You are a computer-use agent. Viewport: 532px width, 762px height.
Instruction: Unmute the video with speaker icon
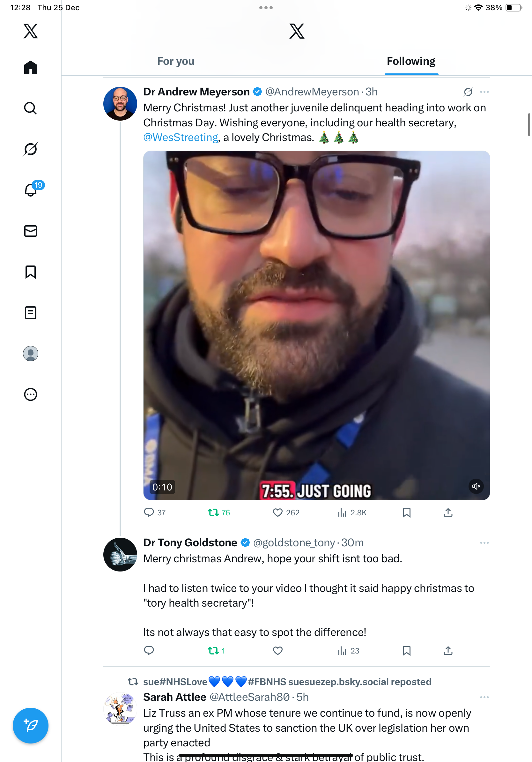(x=476, y=487)
